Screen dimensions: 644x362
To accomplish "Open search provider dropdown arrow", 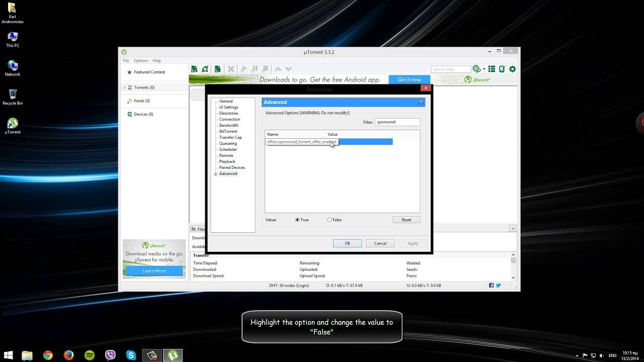I will click(484, 69).
